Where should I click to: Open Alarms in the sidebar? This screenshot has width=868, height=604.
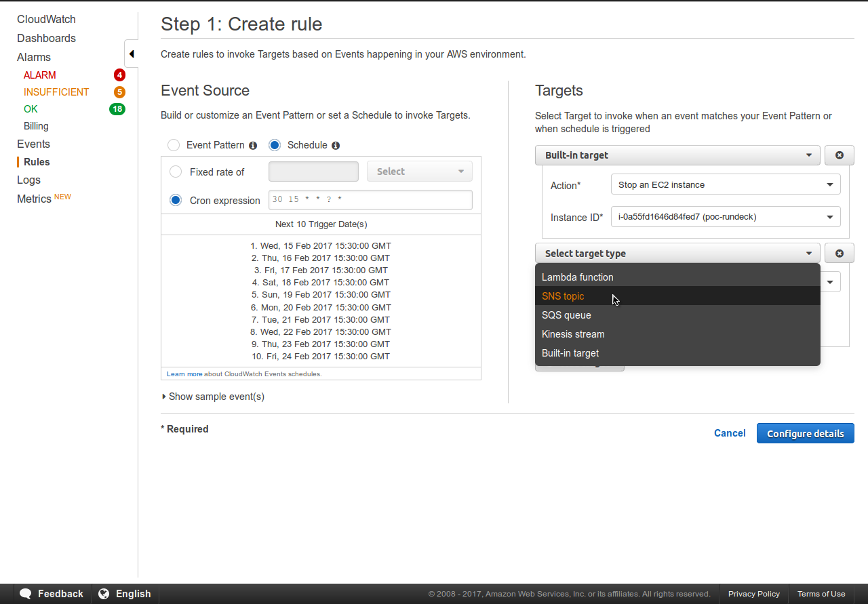pos(34,58)
